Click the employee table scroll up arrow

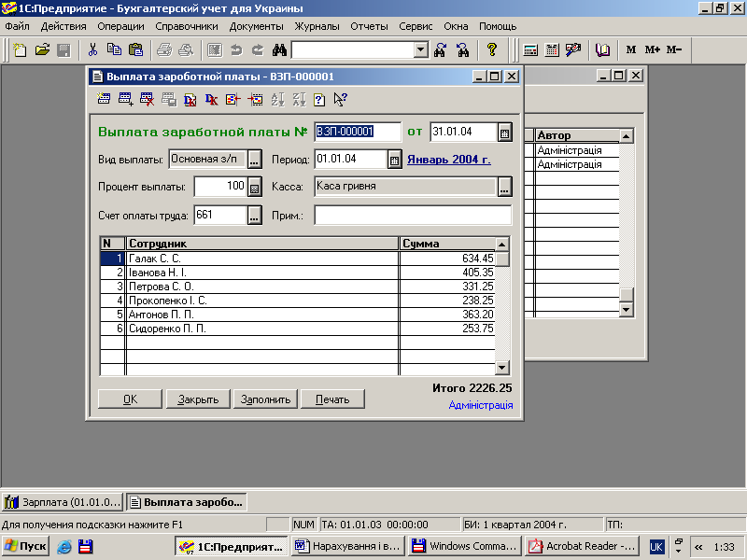[502, 245]
